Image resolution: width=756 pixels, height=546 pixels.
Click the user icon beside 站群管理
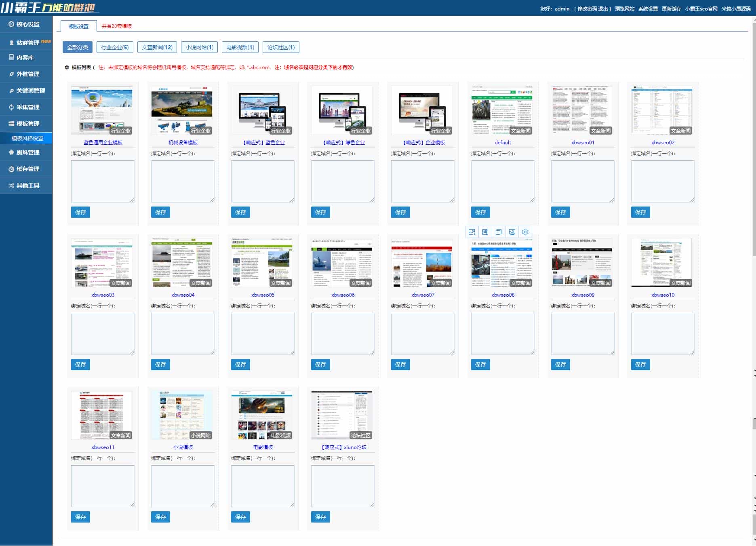coord(11,43)
